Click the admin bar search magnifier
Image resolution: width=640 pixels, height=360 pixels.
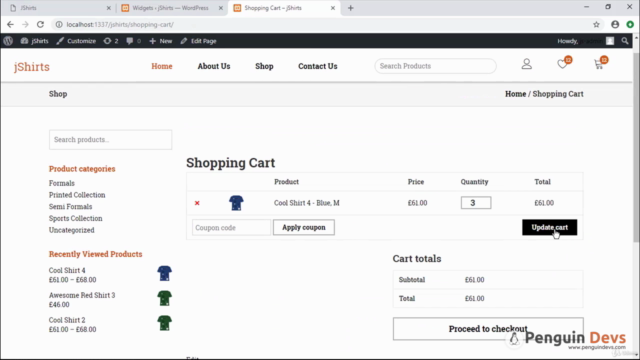pos(625,41)
